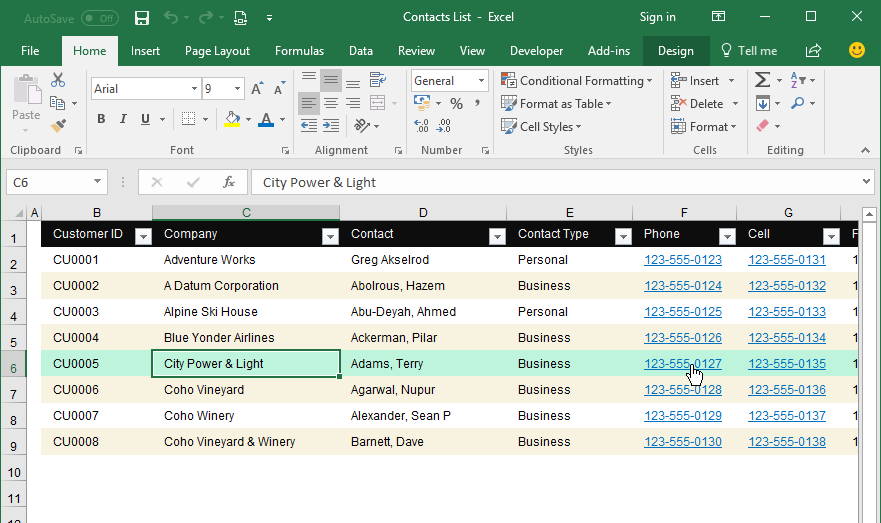
Task: Apply the blue Font Color
Action: point(266,119)
